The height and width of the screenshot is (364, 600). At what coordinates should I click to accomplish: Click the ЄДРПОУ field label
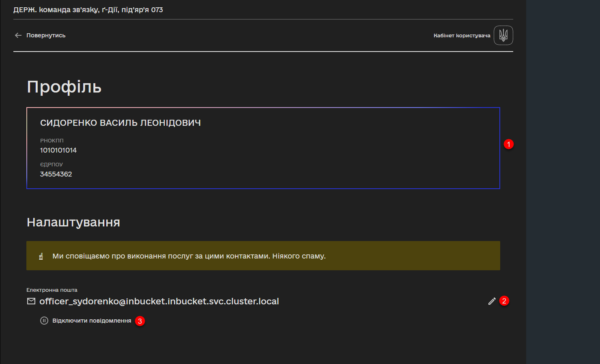[52, 164]
